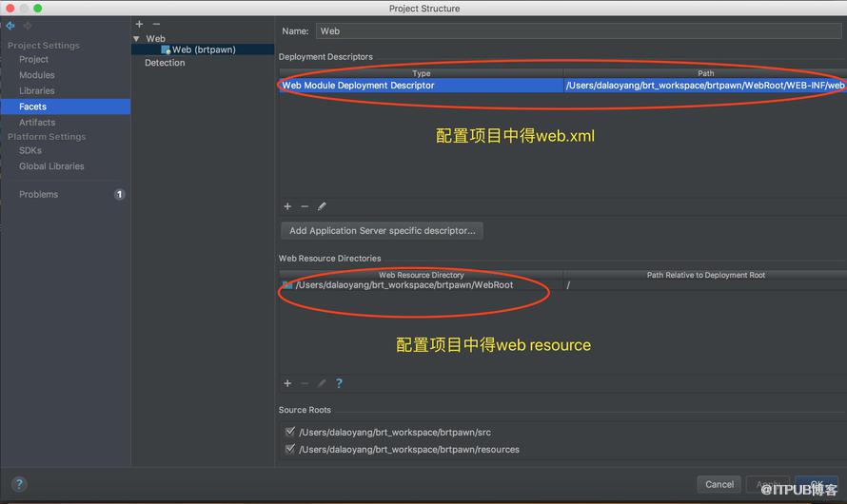
Task: Click Path Relative to Deployment Root header
Action: [705, 275]
